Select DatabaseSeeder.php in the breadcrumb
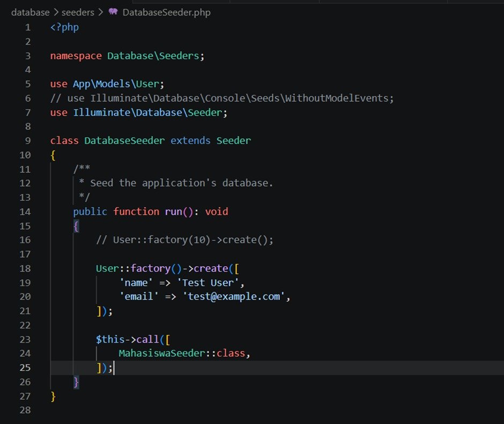 click(167, 12)
